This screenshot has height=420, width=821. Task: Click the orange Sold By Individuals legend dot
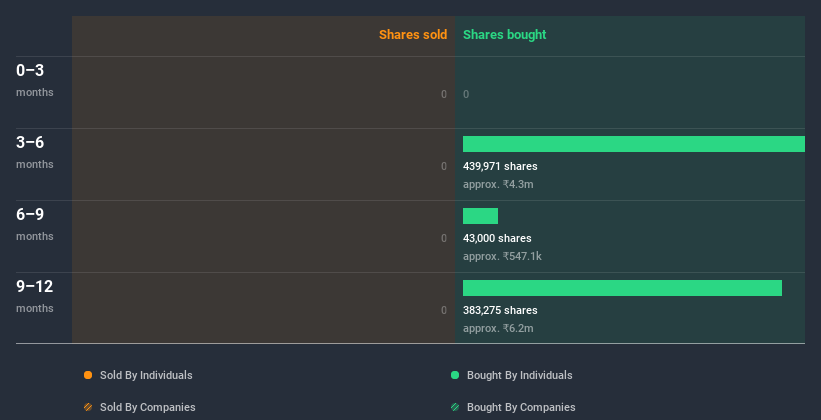[x=88, y=375]
